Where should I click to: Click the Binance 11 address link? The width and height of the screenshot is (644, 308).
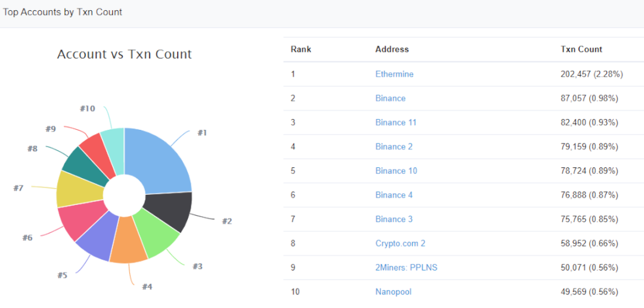pyautogui.click(x=396, y=123)
